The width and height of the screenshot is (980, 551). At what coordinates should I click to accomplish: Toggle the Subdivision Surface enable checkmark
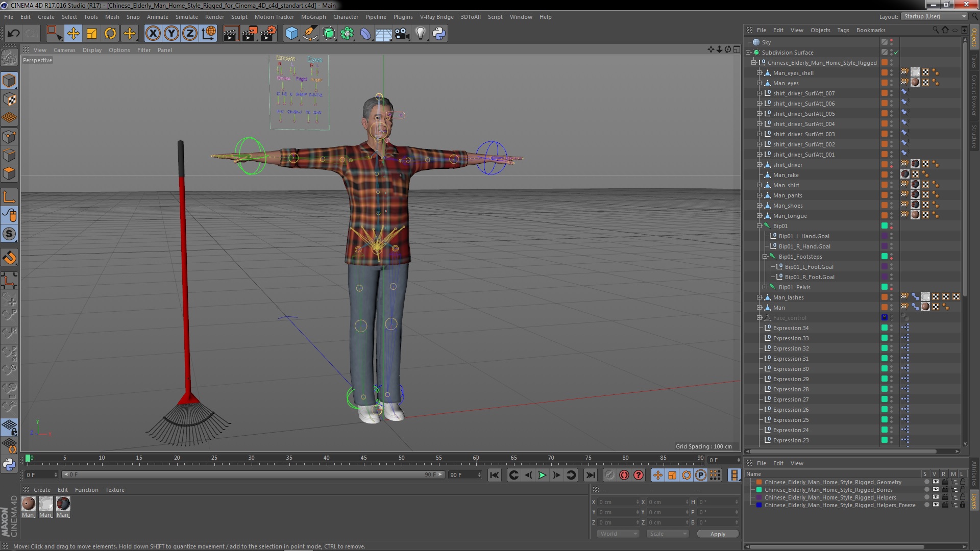[x=896, y=53]
